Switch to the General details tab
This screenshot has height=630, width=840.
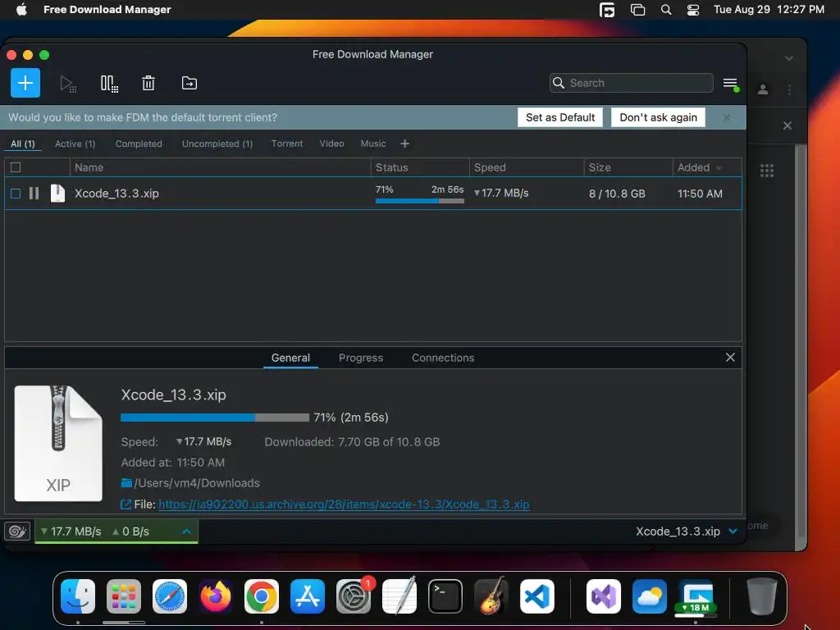(290, 358)
